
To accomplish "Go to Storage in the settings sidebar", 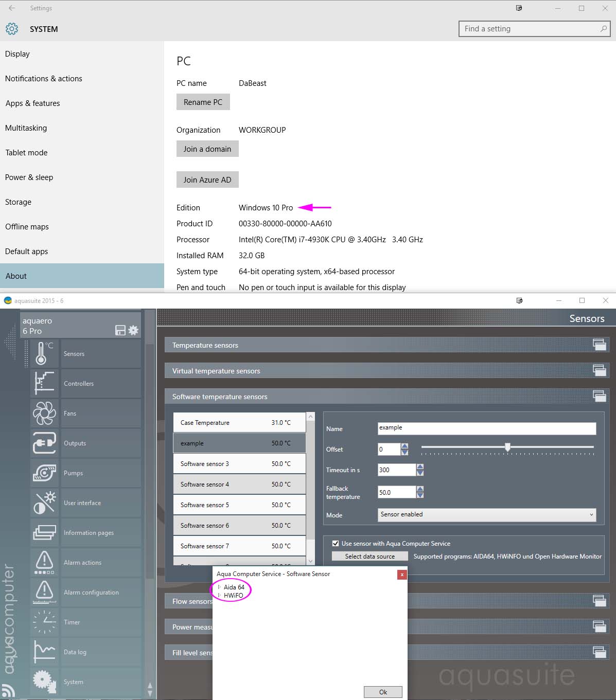I will pos(18,202).
